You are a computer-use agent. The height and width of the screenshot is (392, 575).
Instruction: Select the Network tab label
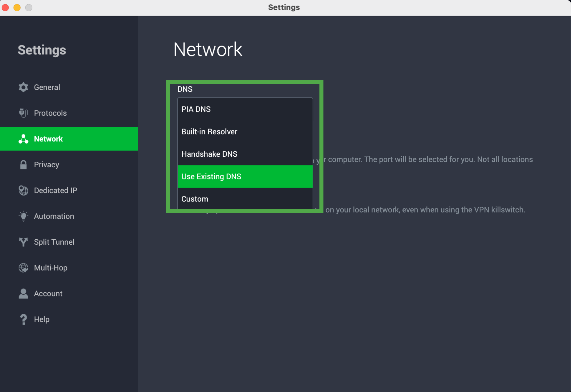pos(48,139)
